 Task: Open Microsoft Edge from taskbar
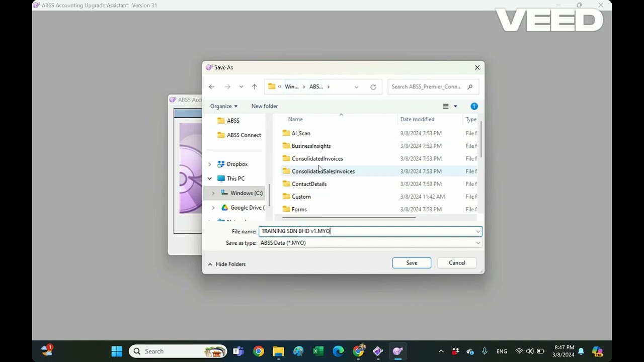338,351
